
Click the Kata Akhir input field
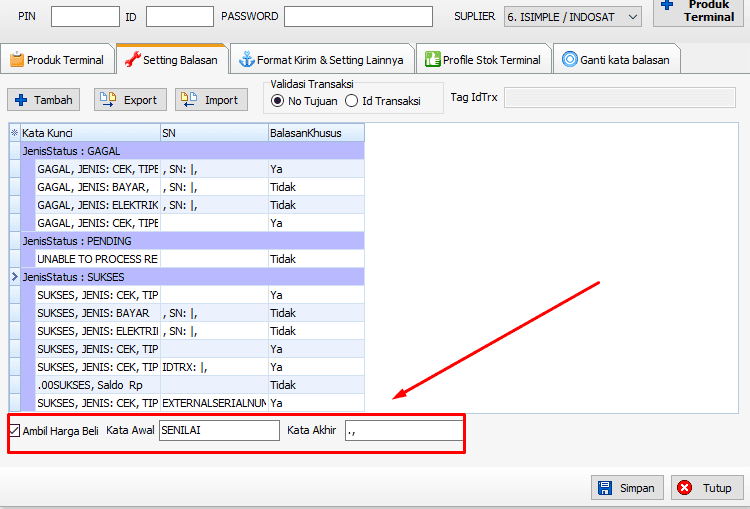(403, 431)
